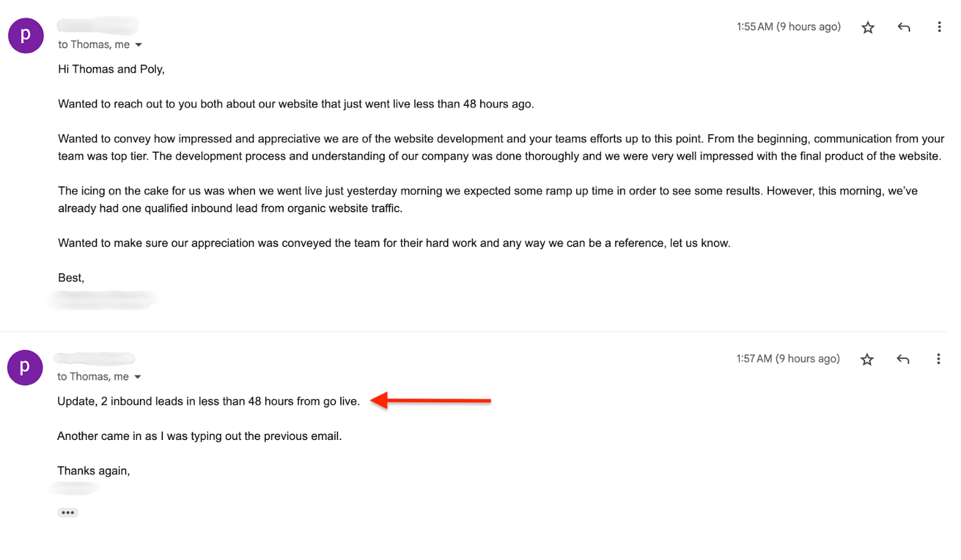Click the "Hi Thomas and Poly," greeting line
The width and height of the screenshot is (961, 560).
pos(111,69)
